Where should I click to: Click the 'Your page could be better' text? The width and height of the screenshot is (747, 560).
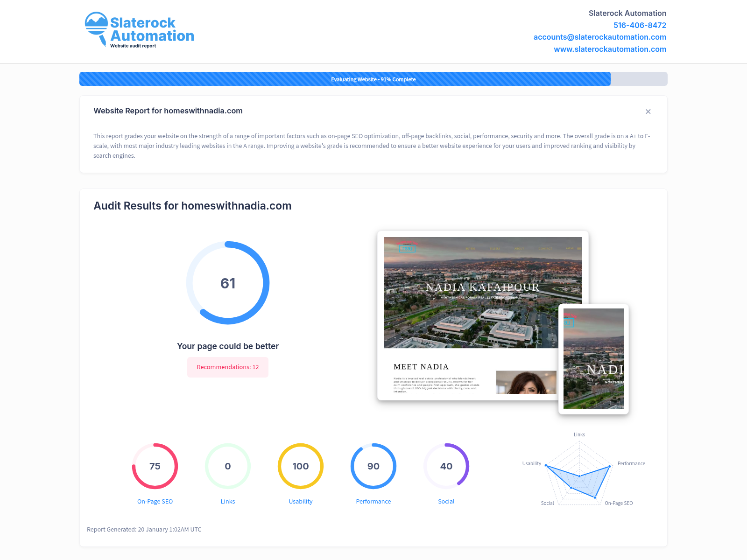point(228,346)
